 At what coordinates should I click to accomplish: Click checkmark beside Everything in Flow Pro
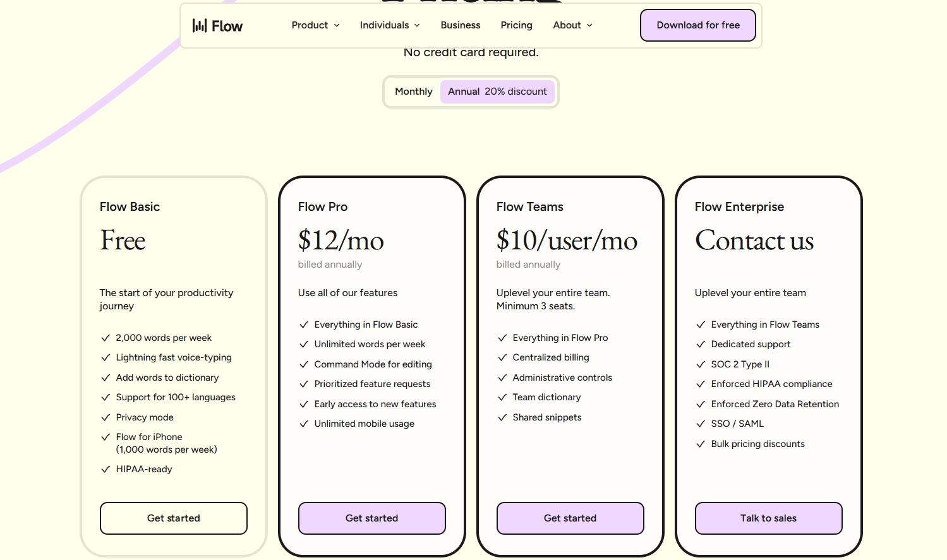(x=502, y=338)
